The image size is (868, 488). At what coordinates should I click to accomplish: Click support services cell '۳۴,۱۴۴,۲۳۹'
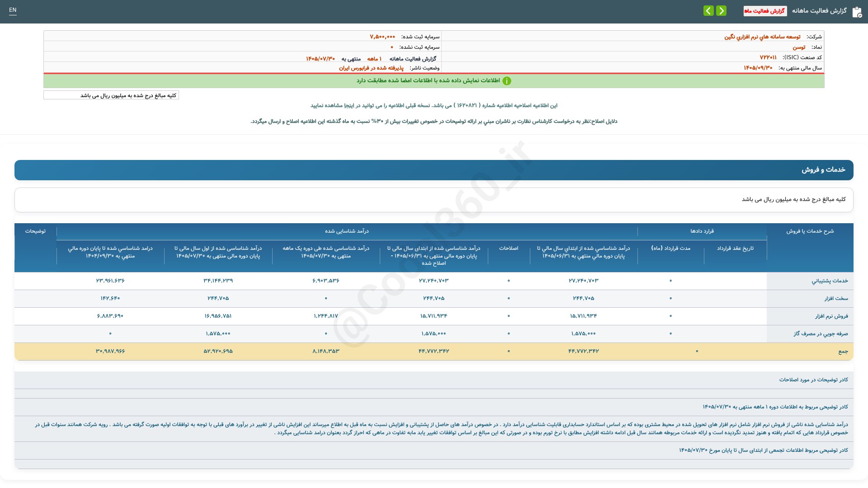(218, 281)
